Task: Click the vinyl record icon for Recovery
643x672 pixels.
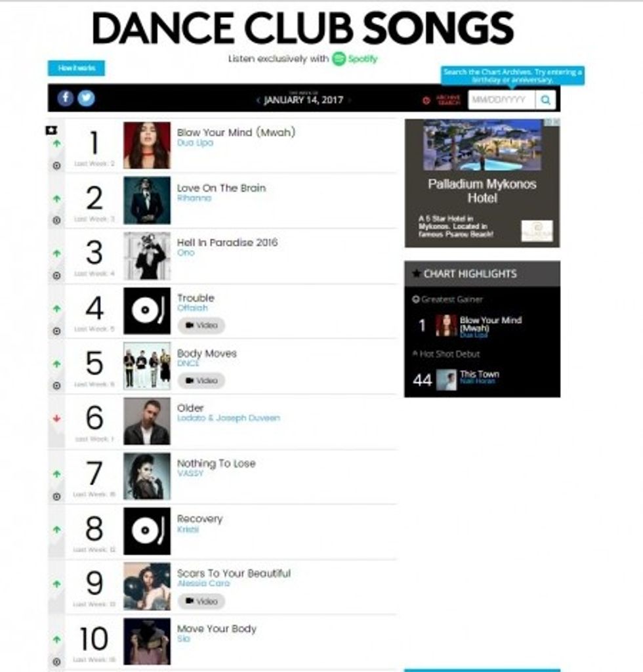Action: (147, 531)
